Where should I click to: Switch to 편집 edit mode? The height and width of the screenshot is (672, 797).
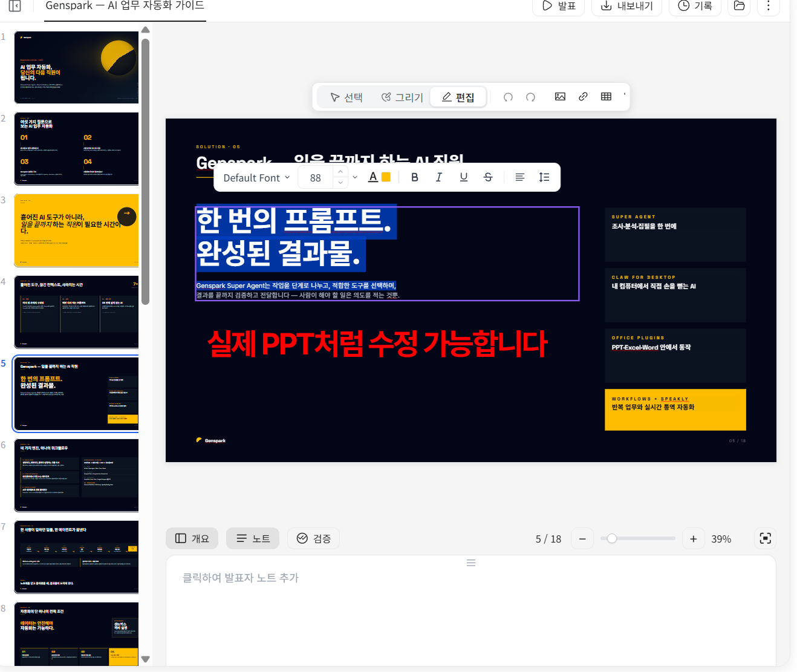[x=458, y=97]
